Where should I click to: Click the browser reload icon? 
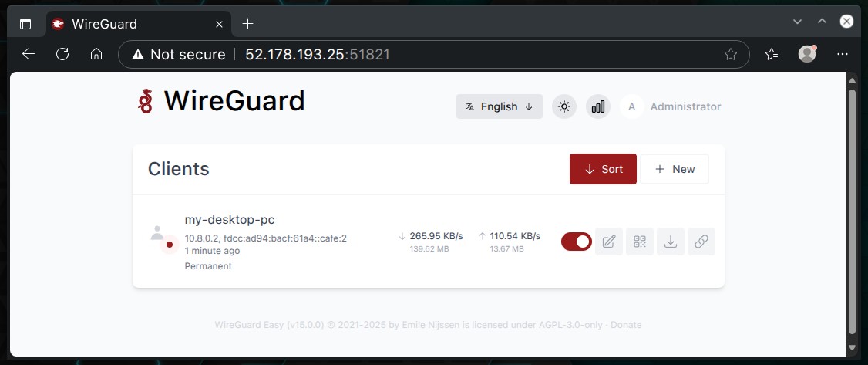[x=62, y=54]
